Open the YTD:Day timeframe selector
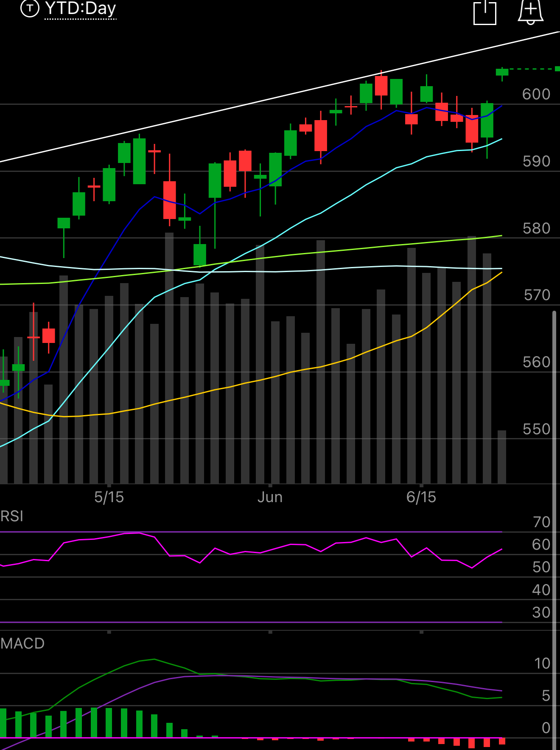The width and height of the screenshot is (560, 750). coord(80,8)
